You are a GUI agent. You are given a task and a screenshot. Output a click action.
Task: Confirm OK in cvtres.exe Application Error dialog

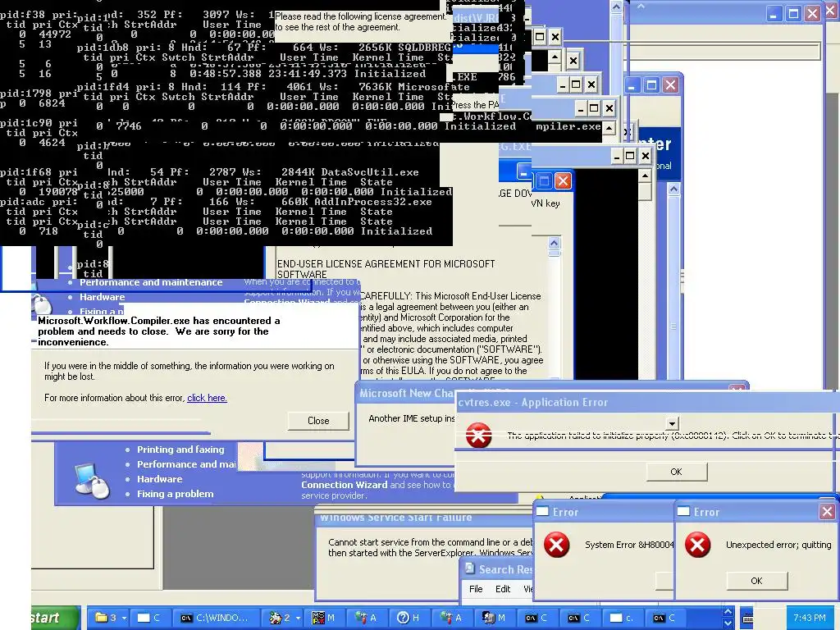tap(677, 472)
